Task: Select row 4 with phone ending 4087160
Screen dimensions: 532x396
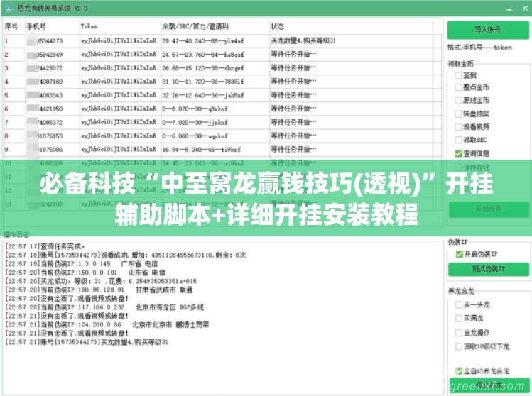Action: pos(222,82)
